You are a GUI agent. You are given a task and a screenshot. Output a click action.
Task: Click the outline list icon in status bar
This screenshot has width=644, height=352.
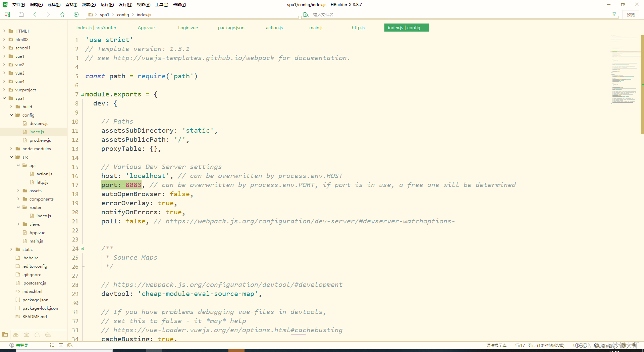52,345
